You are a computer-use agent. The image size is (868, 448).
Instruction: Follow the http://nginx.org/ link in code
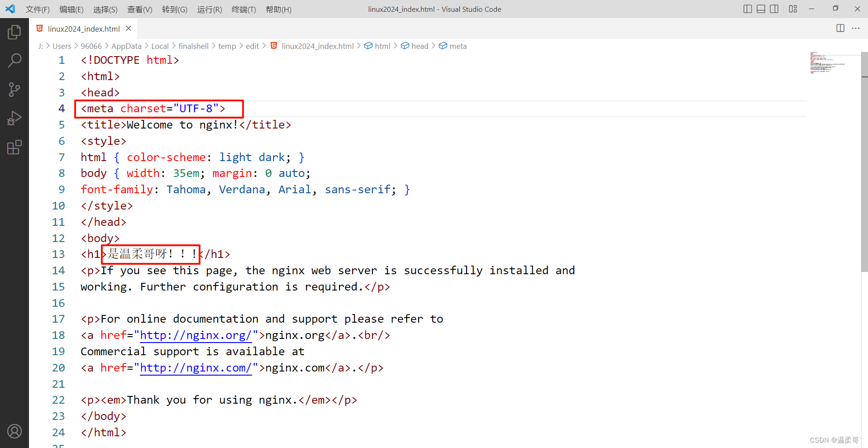(x=196, y=335)
